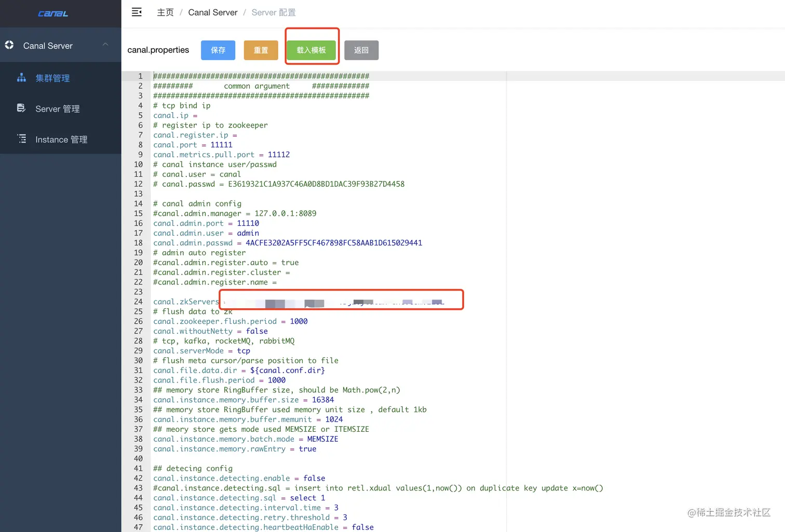Click line 19 'admin auto register' comment
This screenshot has width=785, height=532.
click(199, 253)
